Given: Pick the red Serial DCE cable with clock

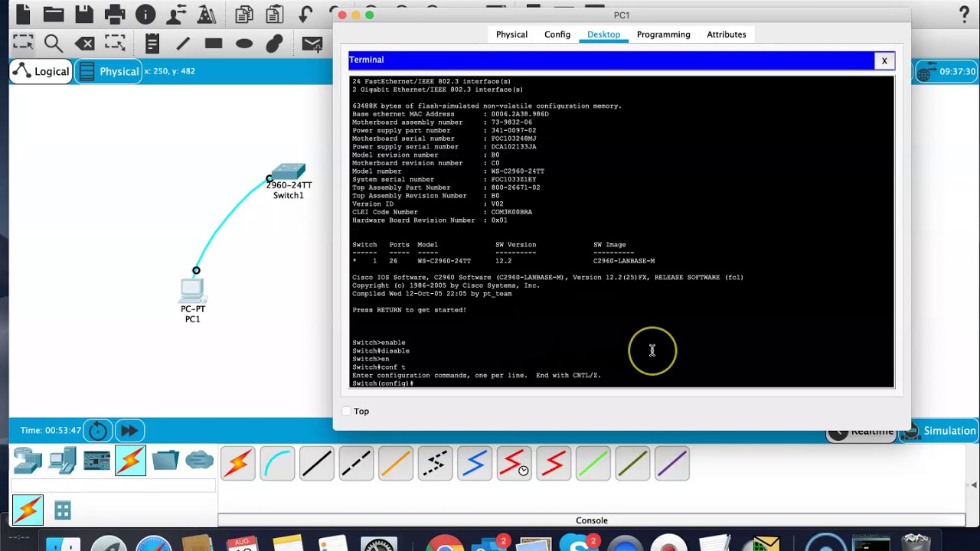Looking at the screenshot, I should click(514, 464).
